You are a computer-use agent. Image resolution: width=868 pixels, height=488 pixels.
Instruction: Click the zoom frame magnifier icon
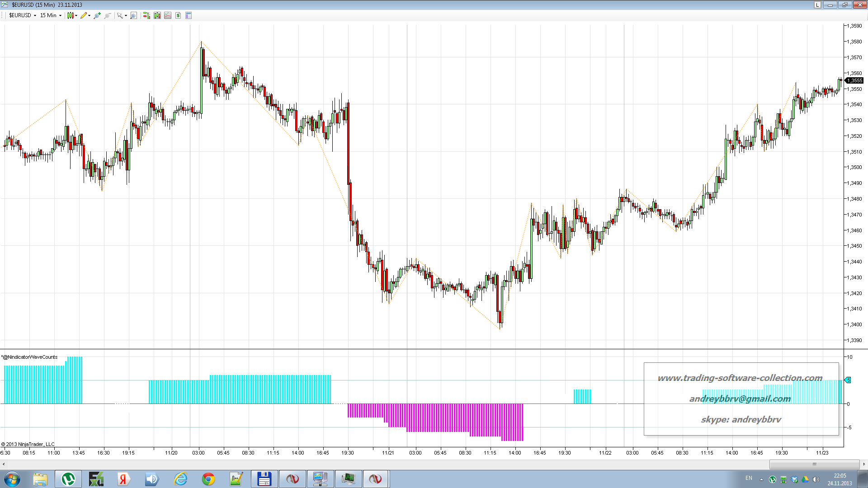(133, 15)
